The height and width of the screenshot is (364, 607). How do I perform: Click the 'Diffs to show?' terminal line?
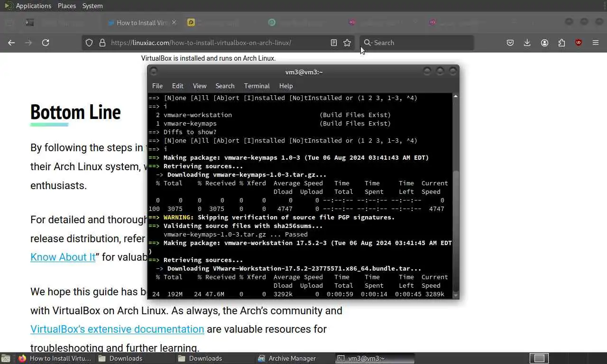coord(183,132)
